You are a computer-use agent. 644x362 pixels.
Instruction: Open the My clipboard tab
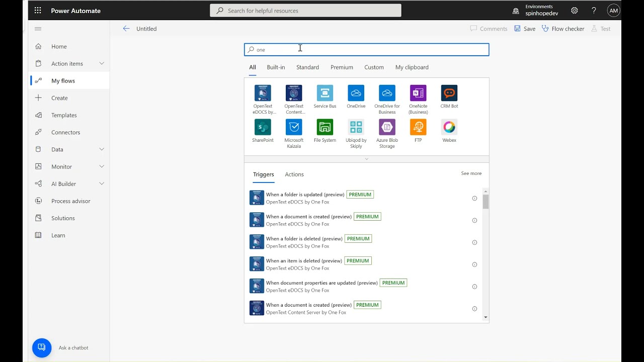(412, 67)
